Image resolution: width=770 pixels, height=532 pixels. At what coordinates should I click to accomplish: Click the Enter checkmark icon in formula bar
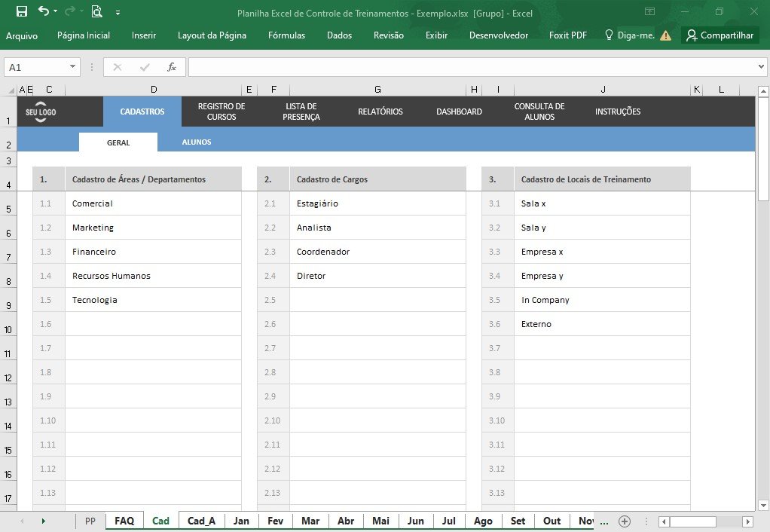pos(145,67)
